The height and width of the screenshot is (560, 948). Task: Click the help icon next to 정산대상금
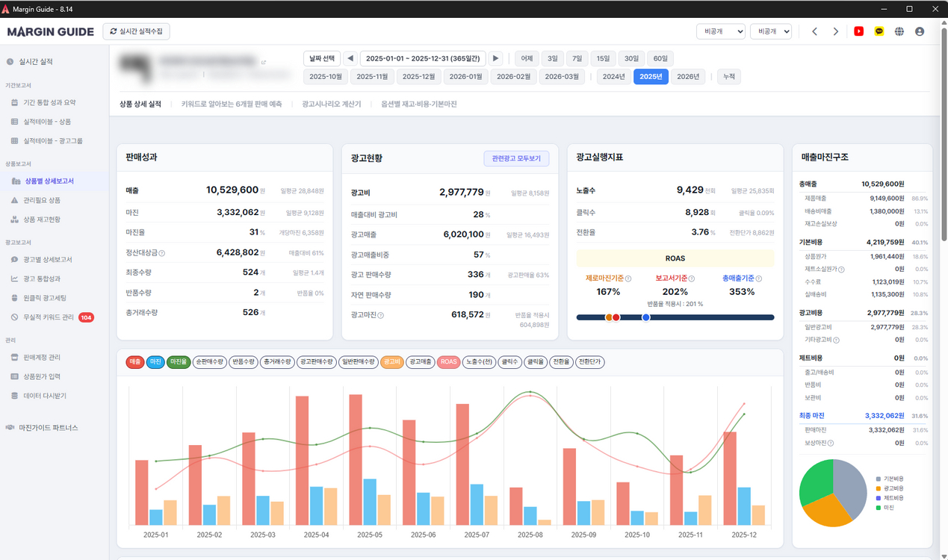162,253
